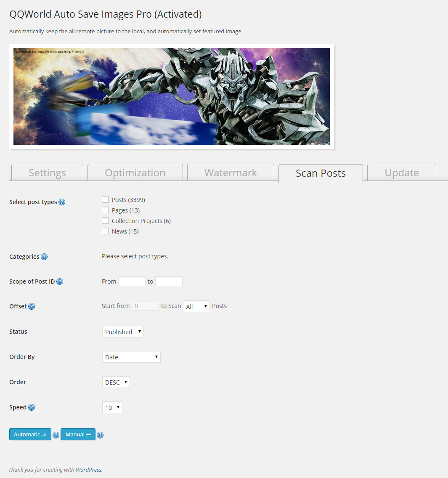448x478 pixels.
Task: Check the News (15) checkbox
Action: point(105,231)
